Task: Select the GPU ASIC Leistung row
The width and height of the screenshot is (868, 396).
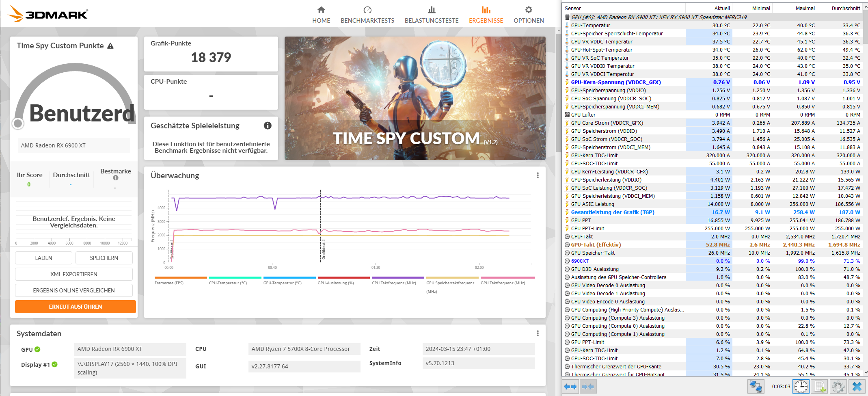Action: [712, 204]
